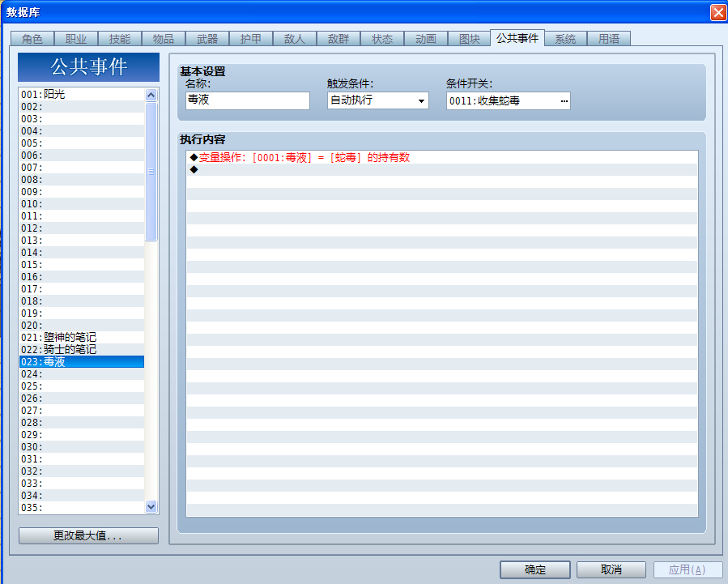Close the 数据库 window
The width and height of the screenshot is (728, 584).
click(718, 12)
